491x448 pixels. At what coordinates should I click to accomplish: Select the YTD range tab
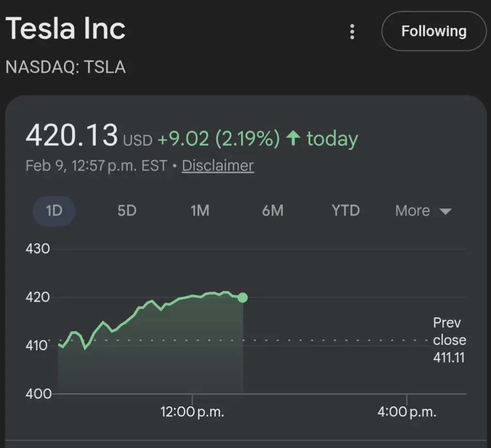(x=345, y=211)
